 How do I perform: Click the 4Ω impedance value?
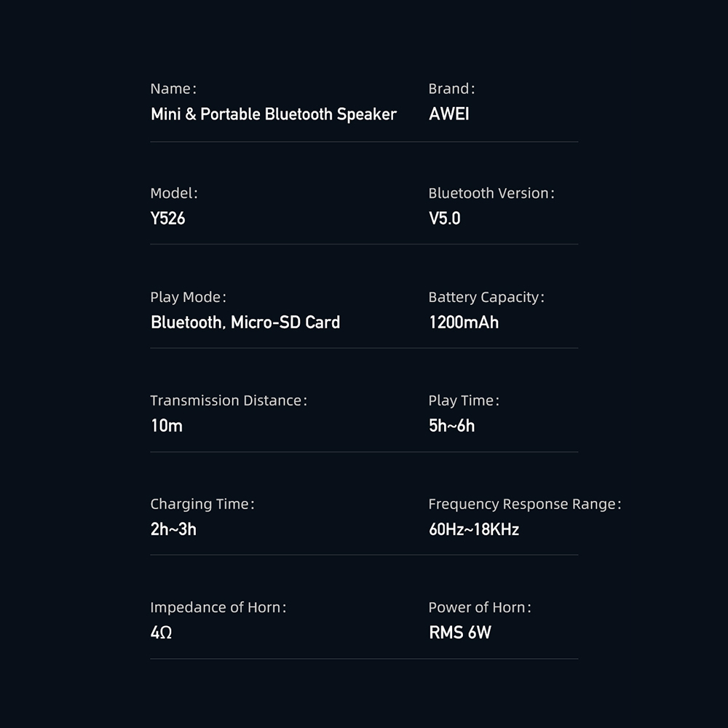coord(161,633)
